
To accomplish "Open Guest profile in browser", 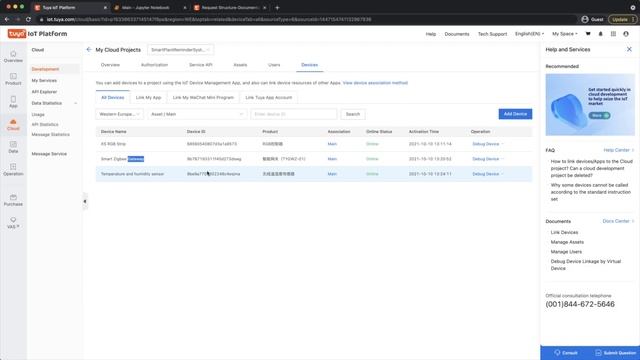I will (592, 19).
